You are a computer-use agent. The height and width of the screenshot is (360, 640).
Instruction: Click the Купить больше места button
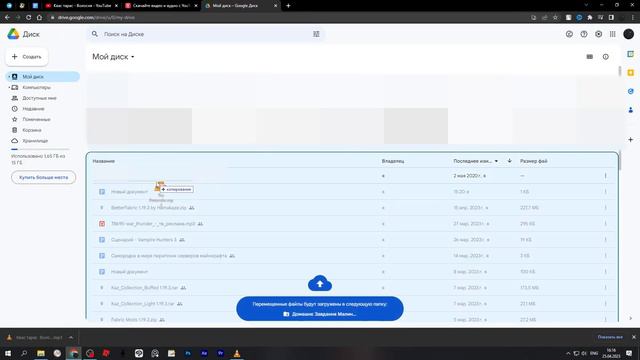pos(44,178)
